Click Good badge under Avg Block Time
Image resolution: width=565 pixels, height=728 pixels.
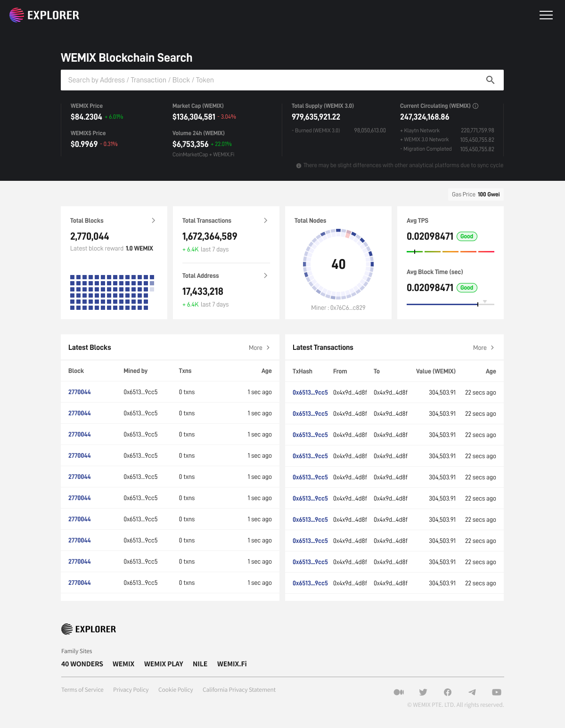click(467, 288)
